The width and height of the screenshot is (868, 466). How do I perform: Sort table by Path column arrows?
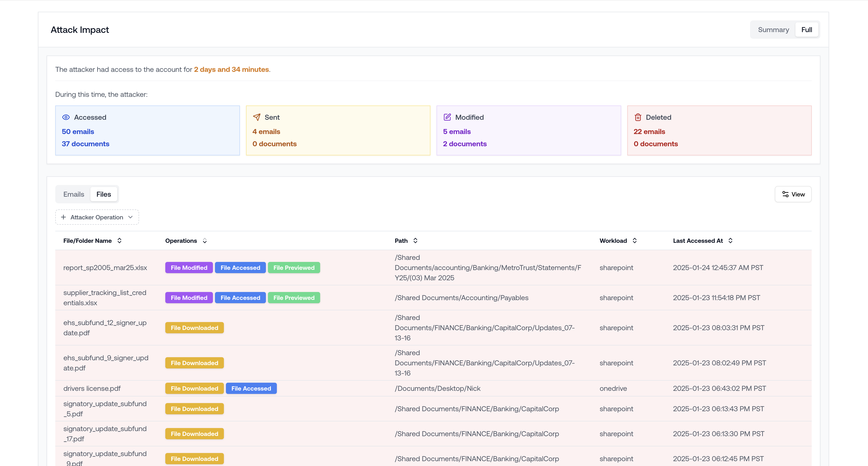(415, 241)
